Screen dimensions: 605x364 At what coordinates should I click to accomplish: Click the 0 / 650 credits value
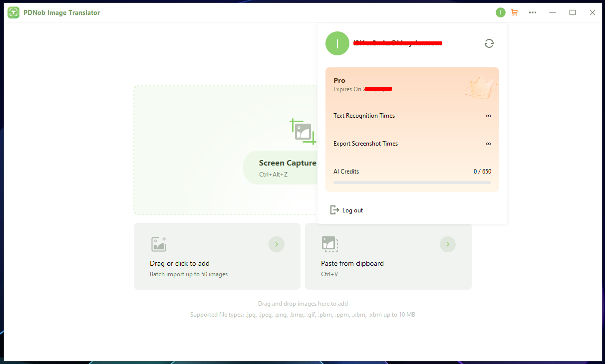coord(482,172)
